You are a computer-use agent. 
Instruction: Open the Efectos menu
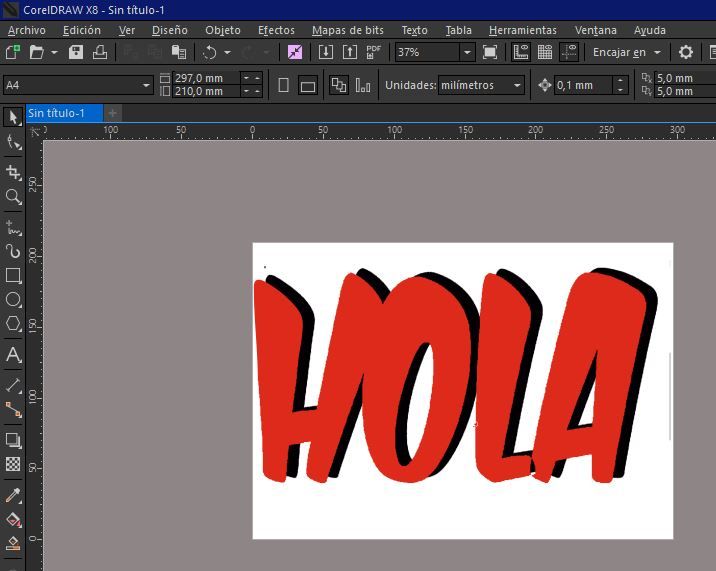click(x=276, y=30)
